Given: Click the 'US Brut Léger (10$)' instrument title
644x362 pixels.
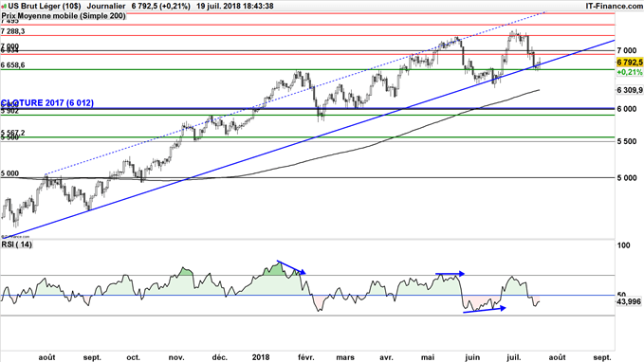Looking at the screenshot, I should (x=45, y=6).
